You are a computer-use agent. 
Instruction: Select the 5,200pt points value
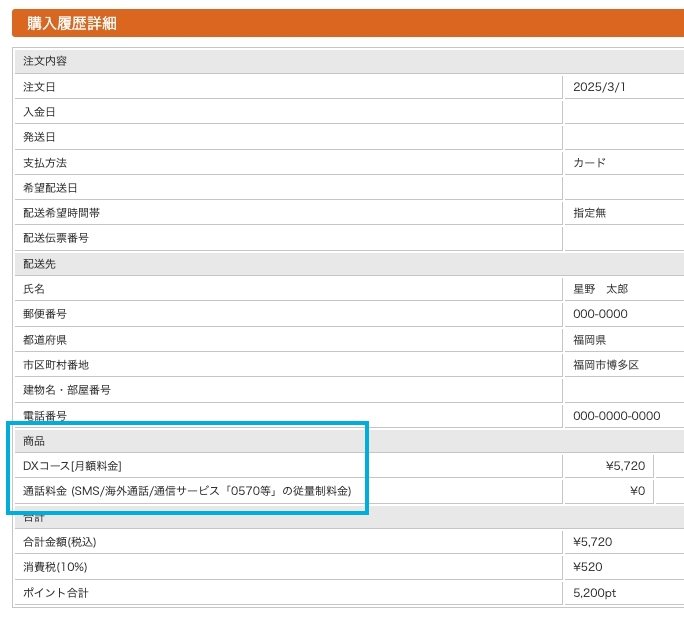pos(595,593)
